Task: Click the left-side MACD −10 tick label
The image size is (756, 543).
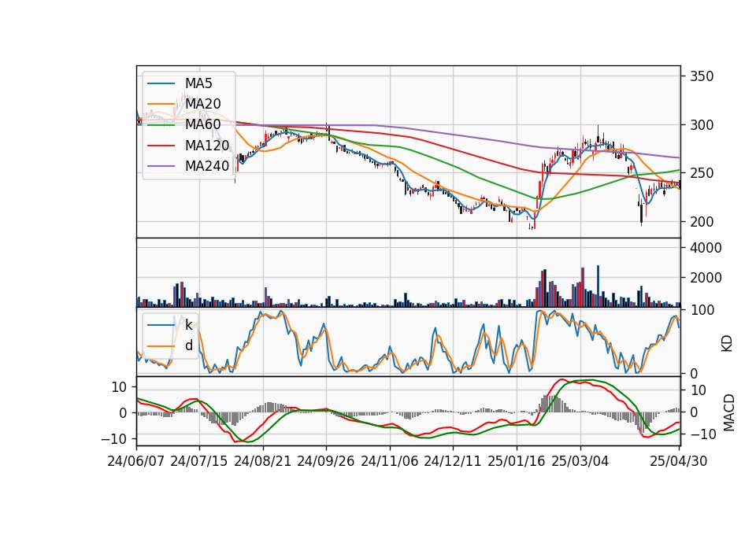Action: (114, 439)
